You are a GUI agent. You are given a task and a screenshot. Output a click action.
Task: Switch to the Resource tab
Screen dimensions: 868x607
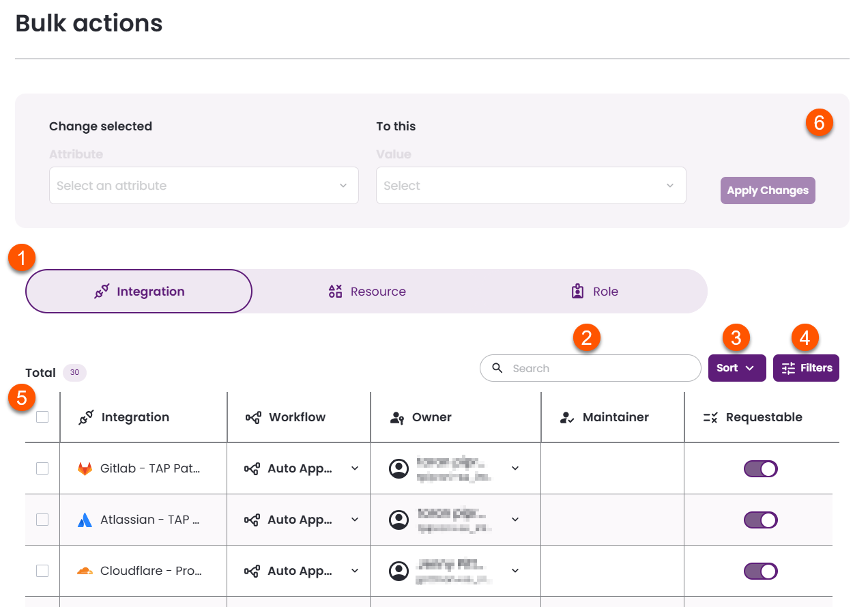(366, 291)
